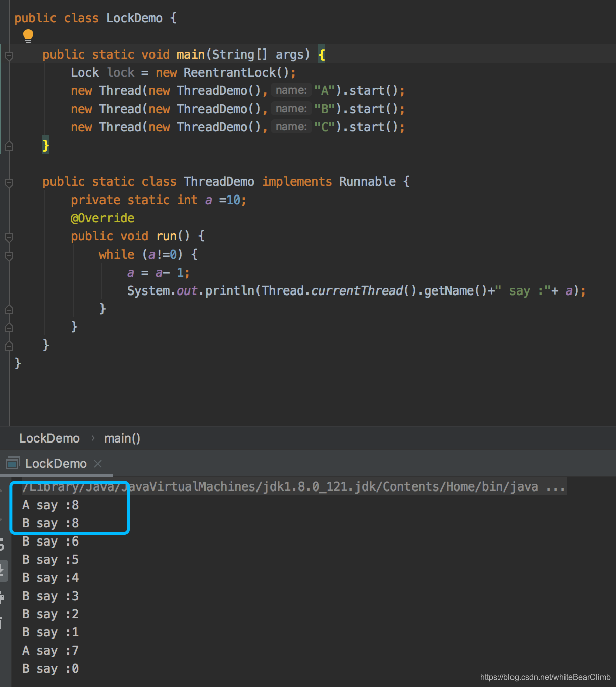
Task: Click the java command path in the console
Action: tap(294, 487)
